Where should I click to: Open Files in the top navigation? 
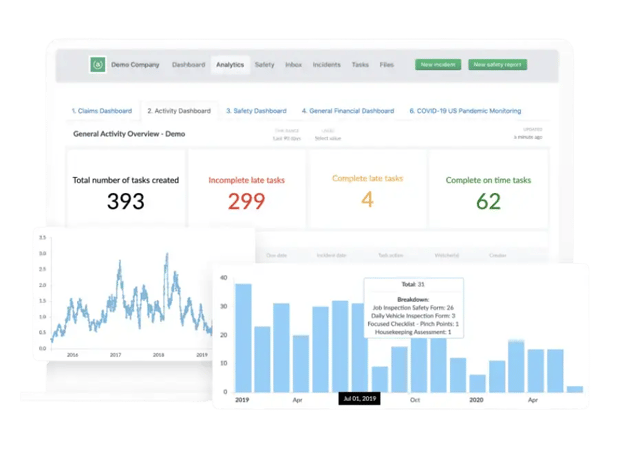point(386,65)
